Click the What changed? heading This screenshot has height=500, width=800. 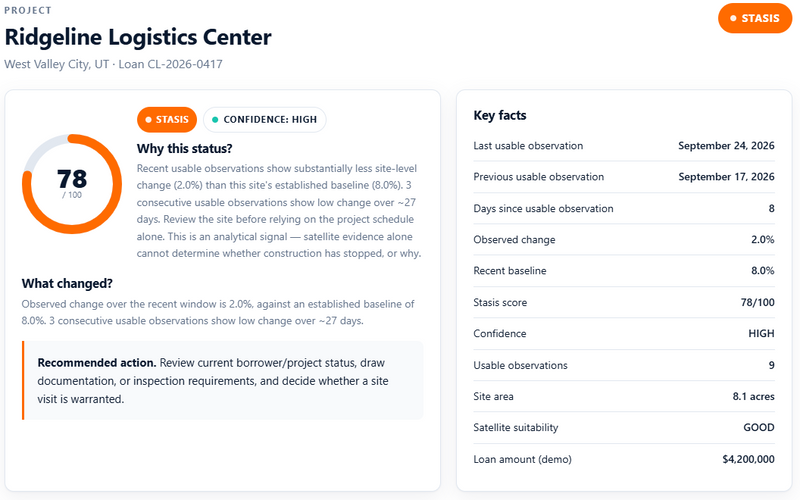[67, 283]
